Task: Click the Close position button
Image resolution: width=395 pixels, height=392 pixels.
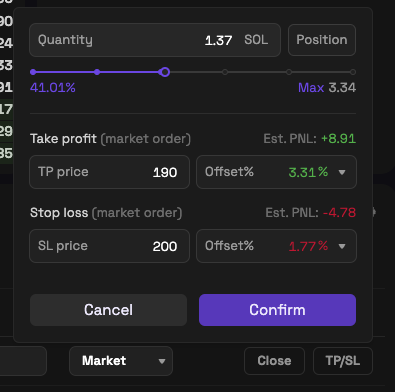Action: pyautogui.click(x=274, y=361)
